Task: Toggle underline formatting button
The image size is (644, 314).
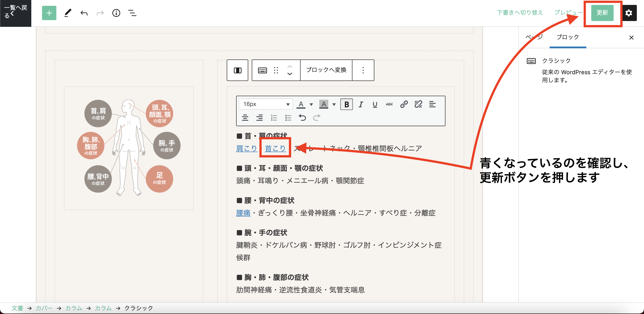Action: tap(375, 104)
